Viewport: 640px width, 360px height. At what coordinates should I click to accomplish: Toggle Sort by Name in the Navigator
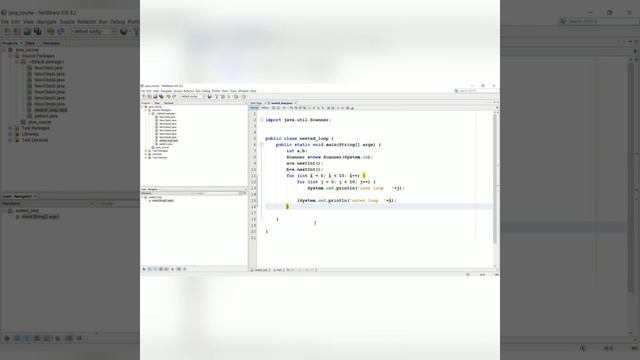tap(179, 269)
